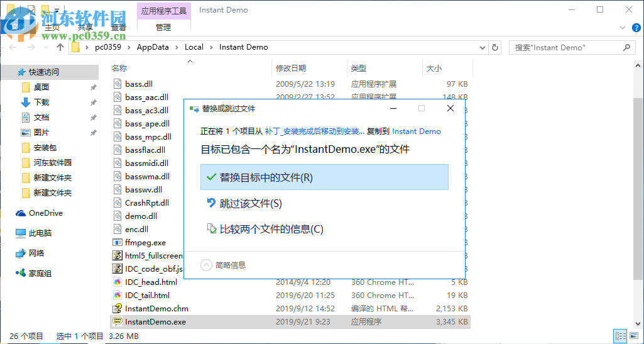Select InstantDemo.exe application icon

118,322
